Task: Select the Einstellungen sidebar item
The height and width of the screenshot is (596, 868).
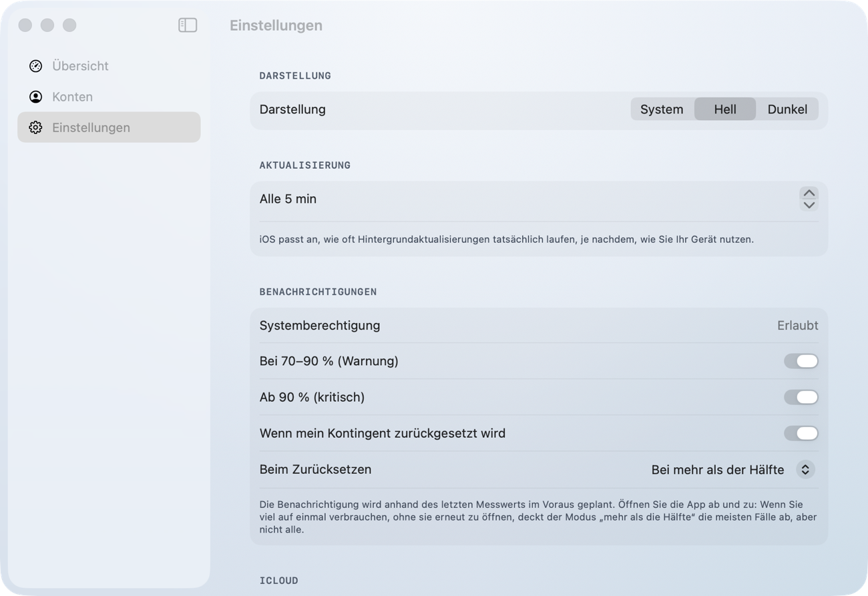Action: click(x=109, y=127)
